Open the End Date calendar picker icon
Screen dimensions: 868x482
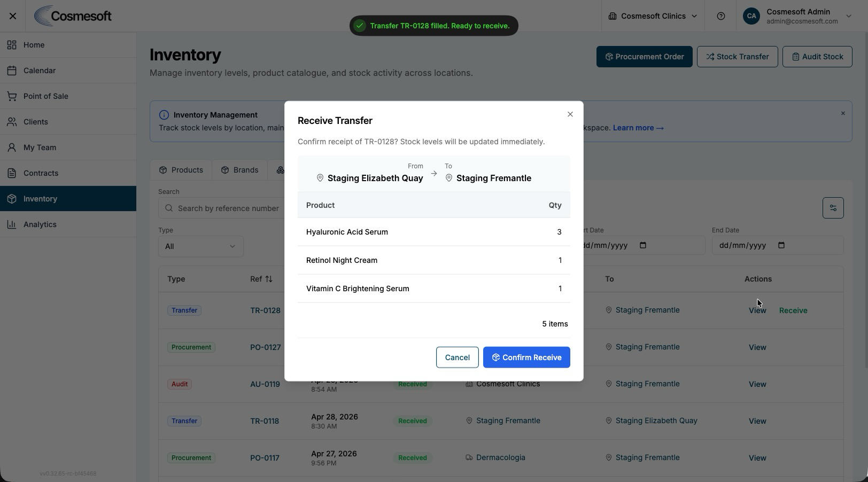click(781, 245)
